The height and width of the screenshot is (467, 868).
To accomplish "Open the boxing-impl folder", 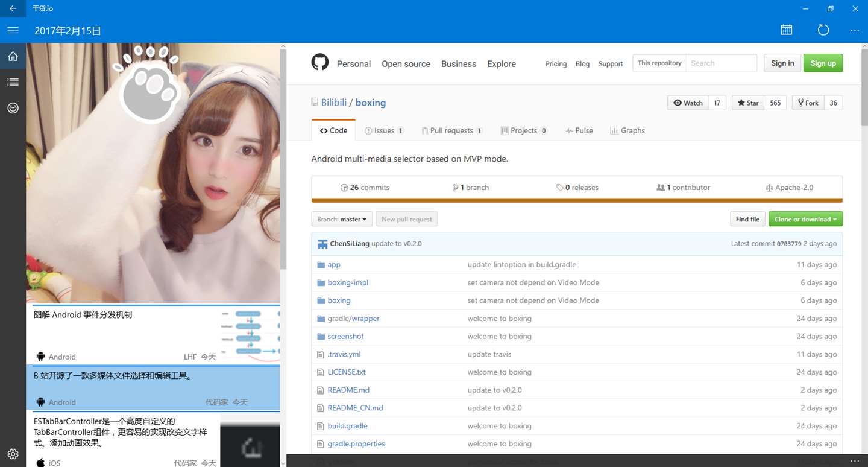I will (x=348, y=282).
